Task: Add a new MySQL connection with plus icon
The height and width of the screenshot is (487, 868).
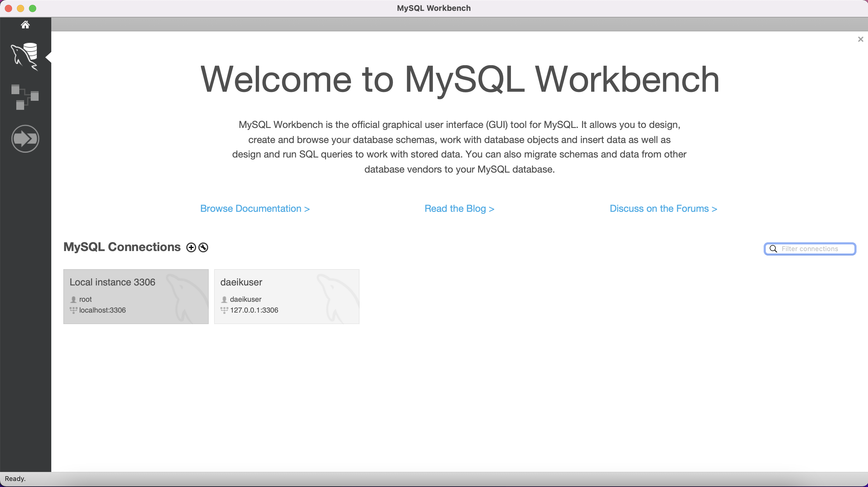Action: (x=191, y=247)
